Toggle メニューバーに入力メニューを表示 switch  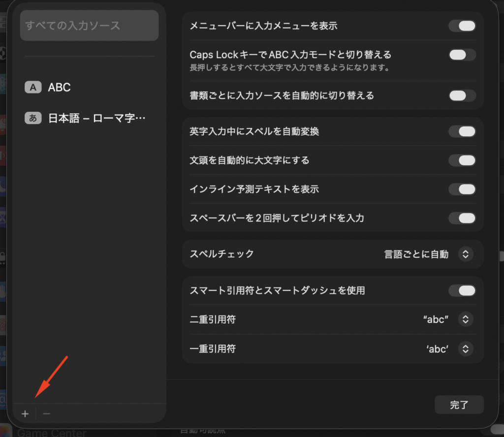(x=462, y=26)
